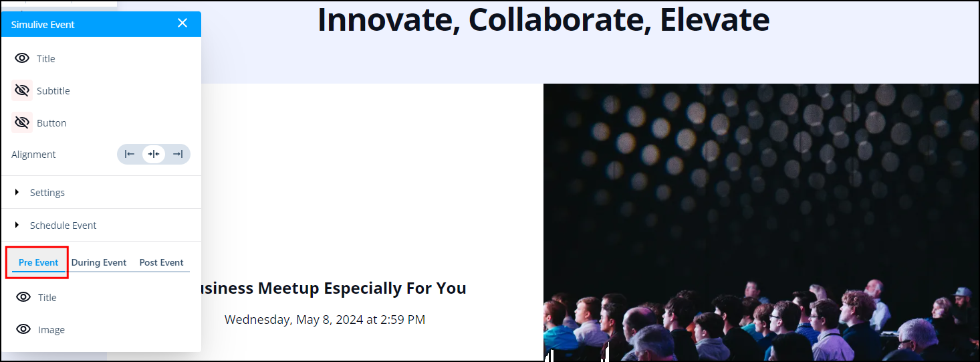Click the Alignment label
980x362 pixels.
click(x=33, y=155)
